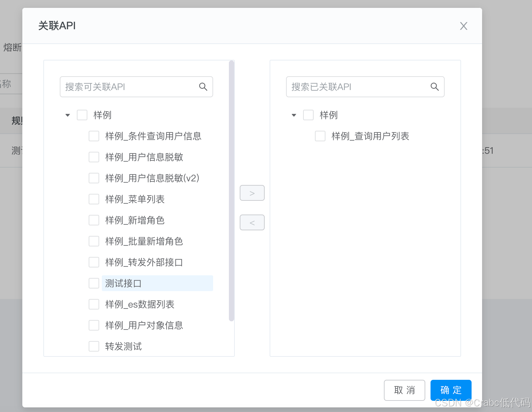Screen dimensions: 532x412
Task: Check the 测试接口 checkbox
Action: coord(94,283)
